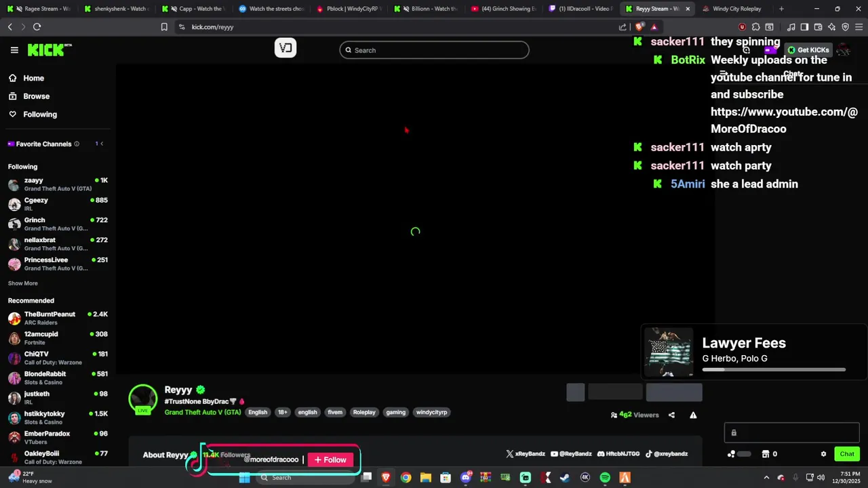This screenshot has width=868, height=488.
Task: Click Brave Shields icon in address bar
Action: 639,27
